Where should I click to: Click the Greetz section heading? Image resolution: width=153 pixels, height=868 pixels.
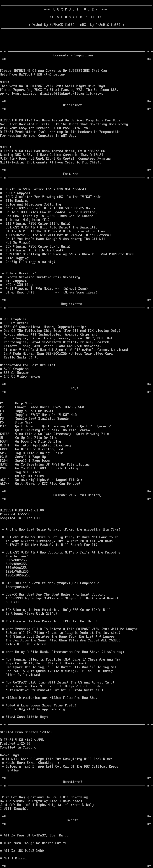coord(72,820)
